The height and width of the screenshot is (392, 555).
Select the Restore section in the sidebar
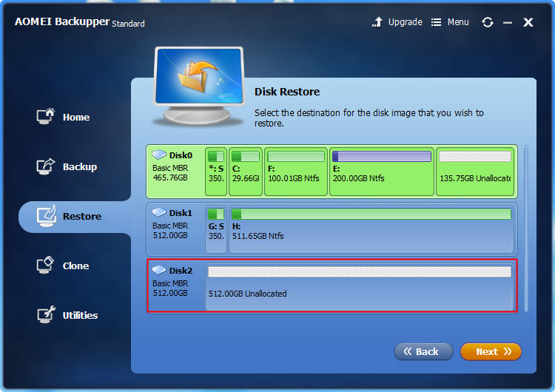(75, 217)
